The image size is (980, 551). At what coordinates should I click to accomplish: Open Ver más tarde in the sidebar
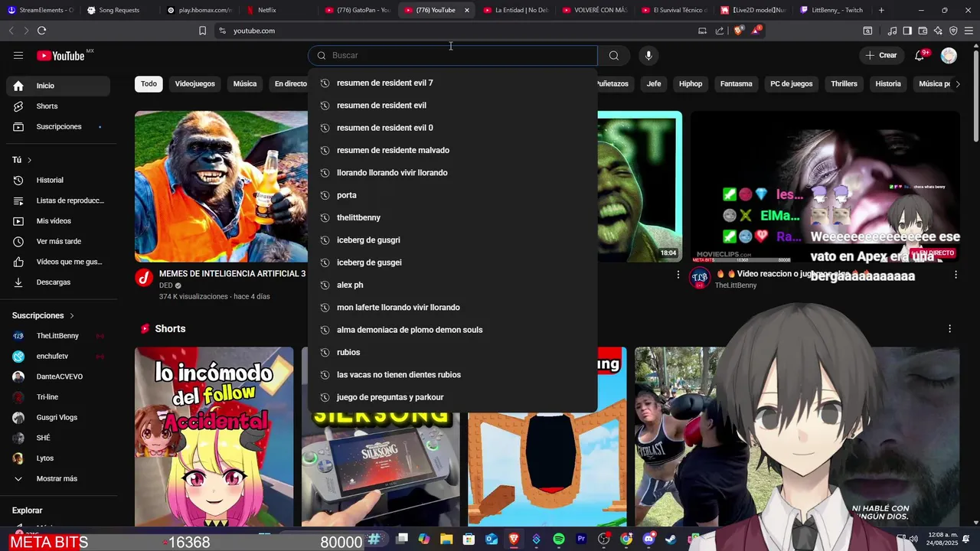[x=58, y=241]
